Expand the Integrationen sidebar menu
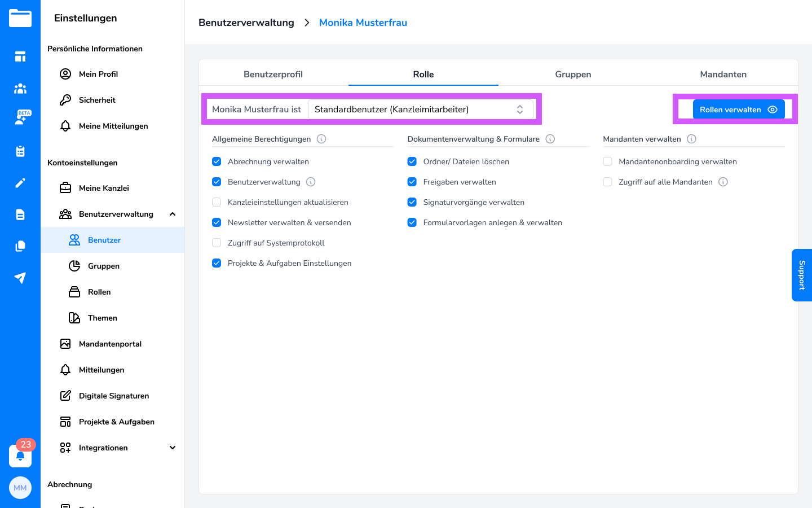 (173, 448)
